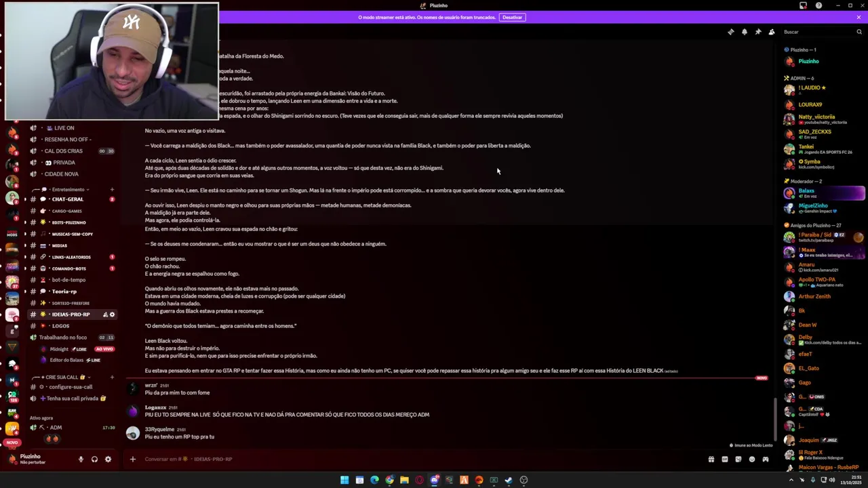Image resolution: width=868 pixels, height=488 pixels.
Task: Dismiss the streamer mode banner
Action: tap(859, 17)
